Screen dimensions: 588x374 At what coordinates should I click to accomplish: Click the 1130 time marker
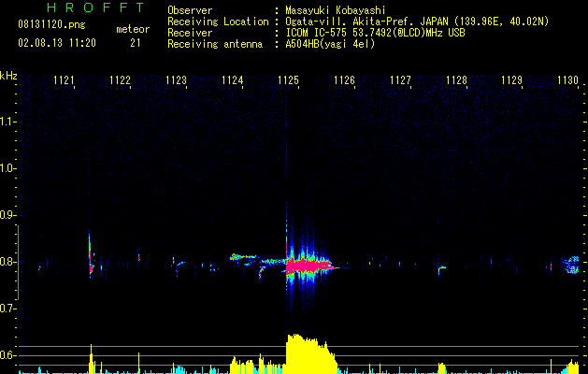click(x=568, y=80)
